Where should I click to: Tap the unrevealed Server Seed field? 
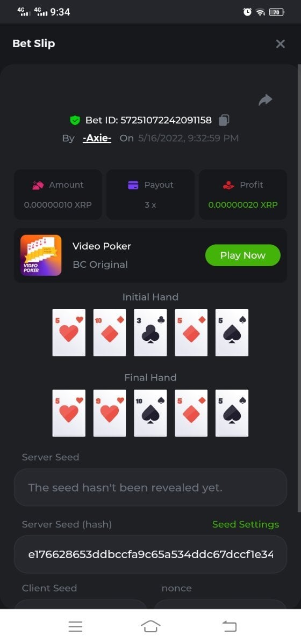pyautogui.click(x=150, y=487)
